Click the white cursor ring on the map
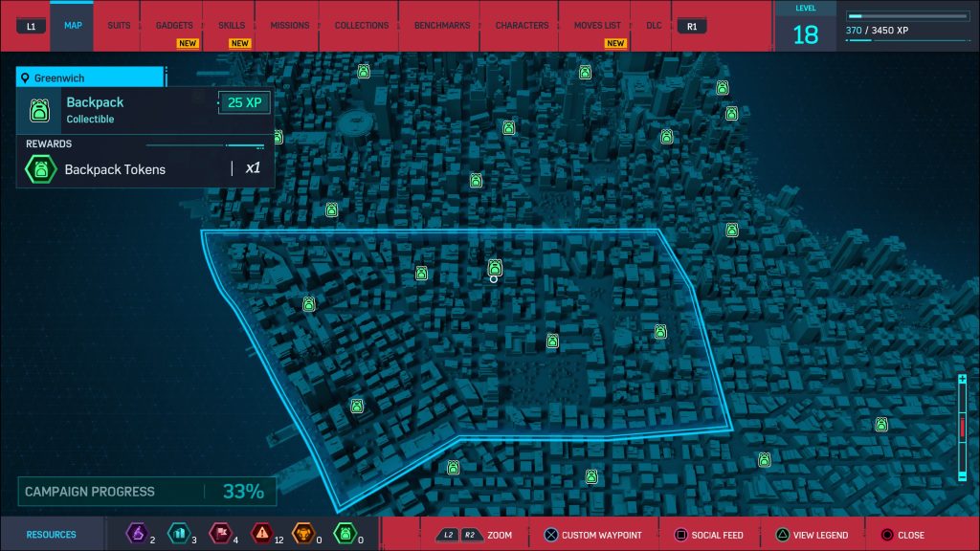Viewport: 980px width, 551px height. tap(494, 279)
